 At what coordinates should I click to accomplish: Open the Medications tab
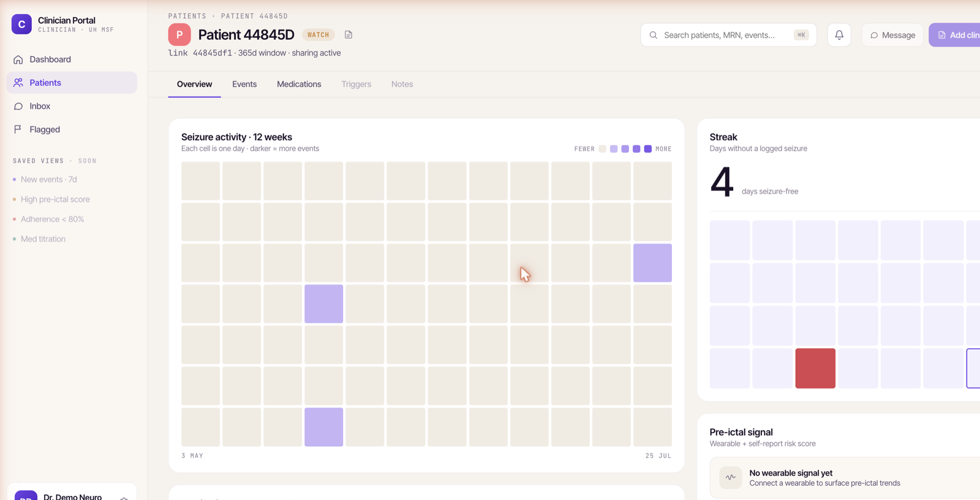(299, 84)
